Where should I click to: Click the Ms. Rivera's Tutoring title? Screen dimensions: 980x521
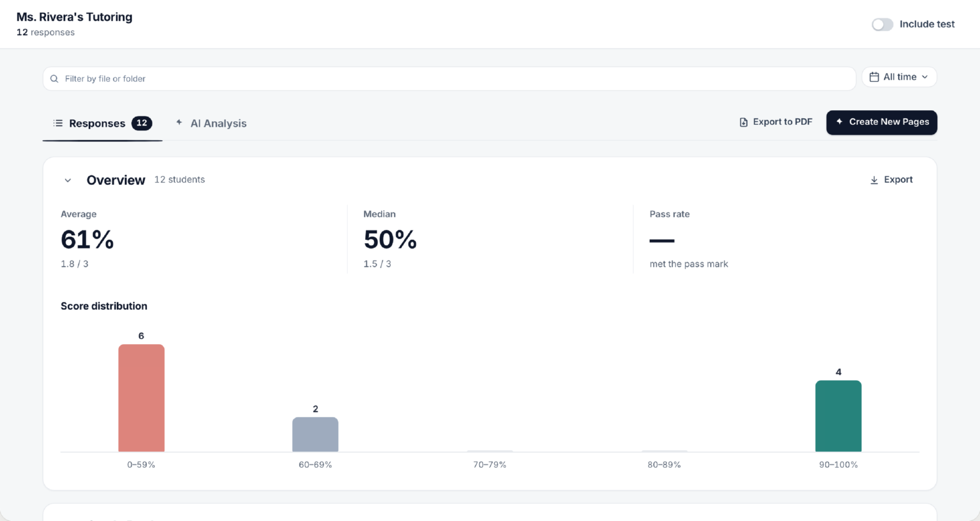(x=74, y=17)
